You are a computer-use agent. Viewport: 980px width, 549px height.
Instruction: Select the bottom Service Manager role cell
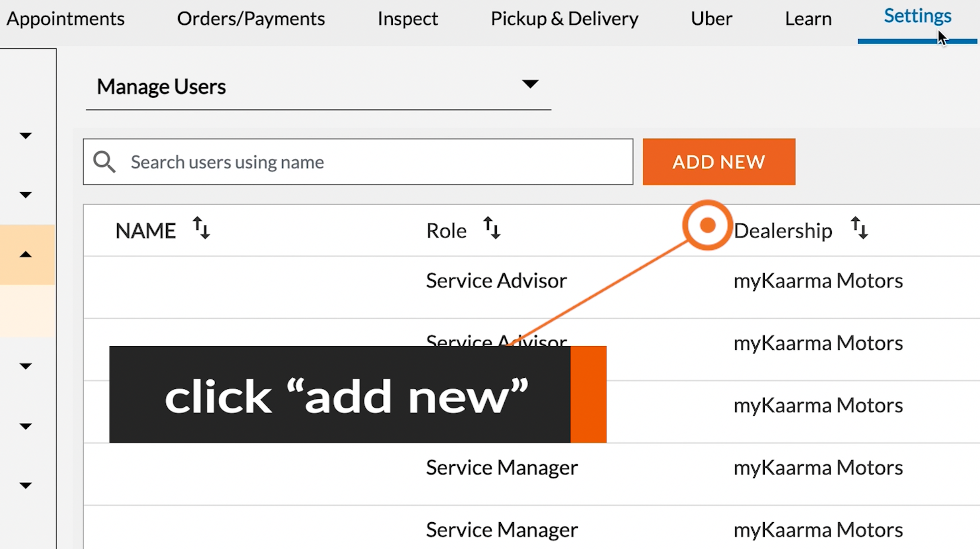[502, 530]
